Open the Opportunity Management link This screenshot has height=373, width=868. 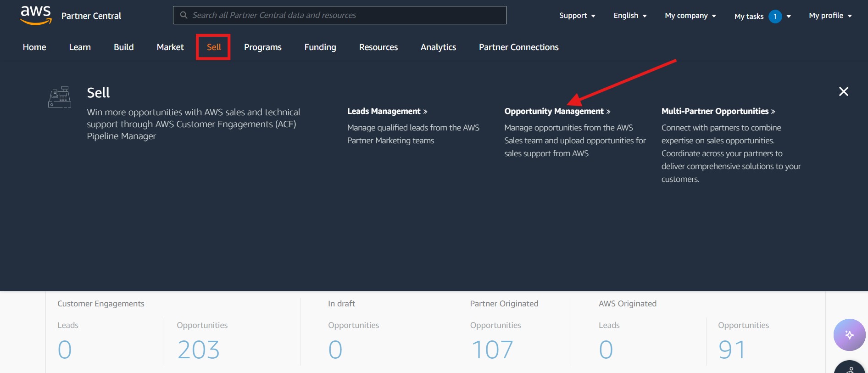(557, 111)
